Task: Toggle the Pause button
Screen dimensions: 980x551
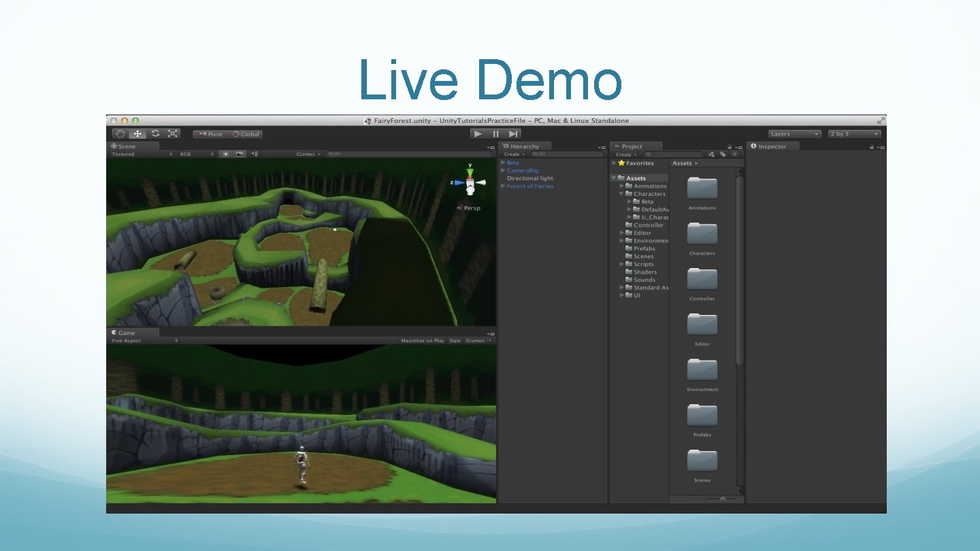Action: pyautogui.click(x=495, y=133)
